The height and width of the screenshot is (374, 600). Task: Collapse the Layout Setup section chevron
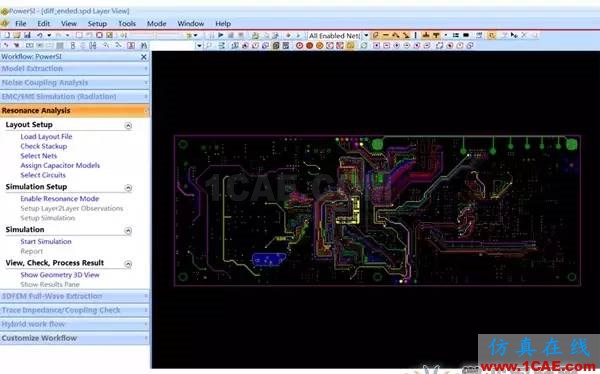click(x=129, y=126)
